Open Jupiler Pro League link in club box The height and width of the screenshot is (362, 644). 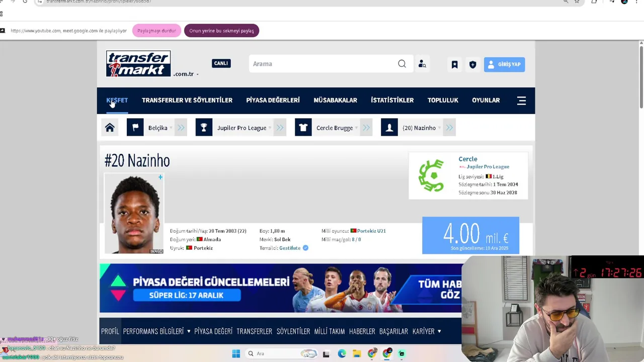[488, 167]
